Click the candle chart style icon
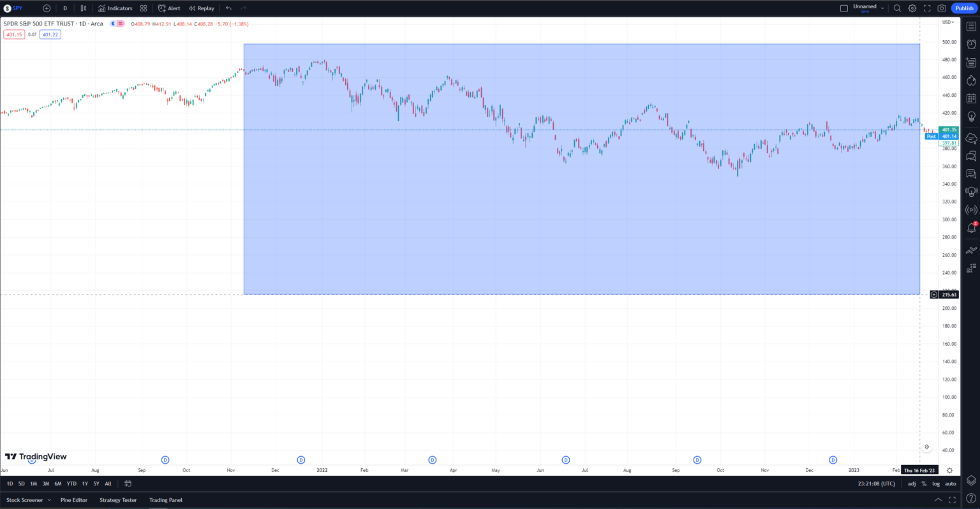This screenshot has width=980, height=509. pos(83,8)
